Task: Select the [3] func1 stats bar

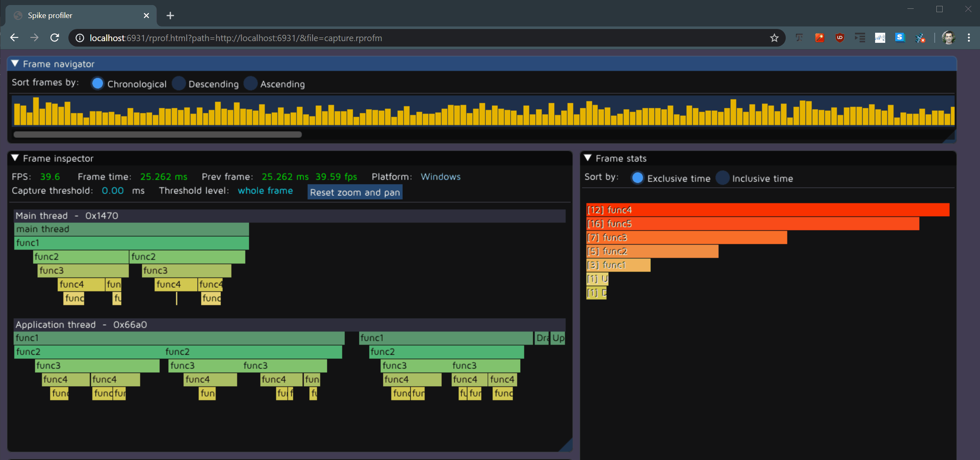Action: coord(618,265)
